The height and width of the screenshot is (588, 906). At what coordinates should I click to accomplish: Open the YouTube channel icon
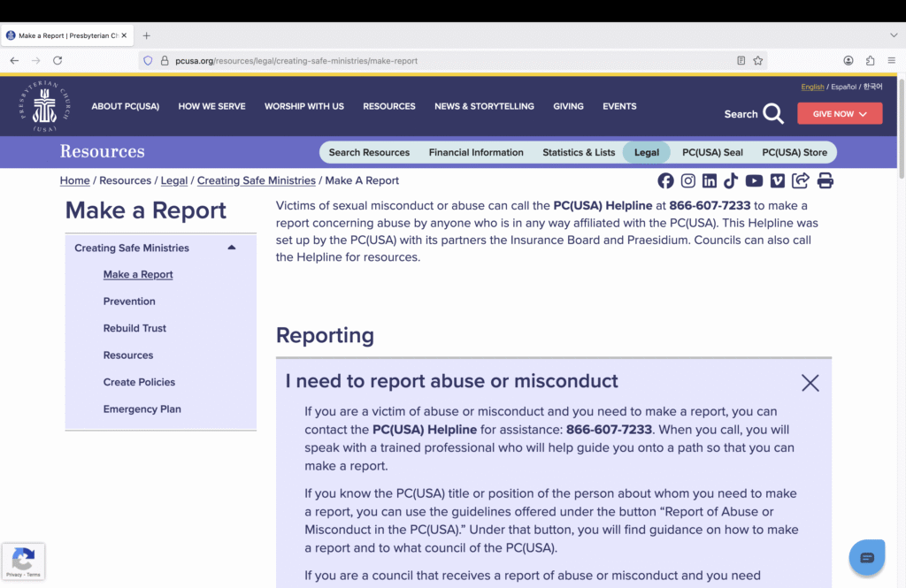(x=754, y=180)
